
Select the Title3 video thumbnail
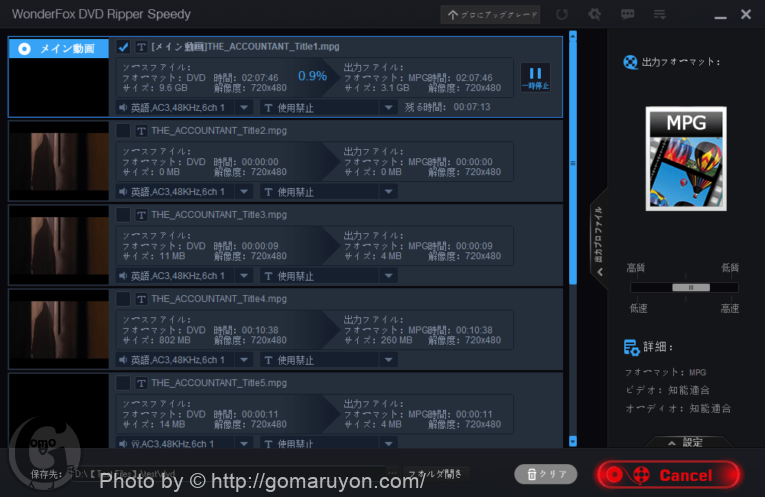pos(59,245)
